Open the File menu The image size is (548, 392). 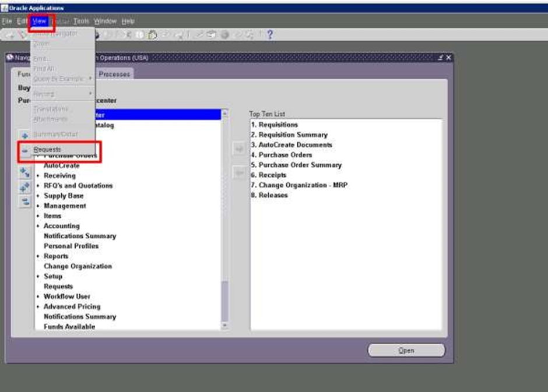coord(6,22)
